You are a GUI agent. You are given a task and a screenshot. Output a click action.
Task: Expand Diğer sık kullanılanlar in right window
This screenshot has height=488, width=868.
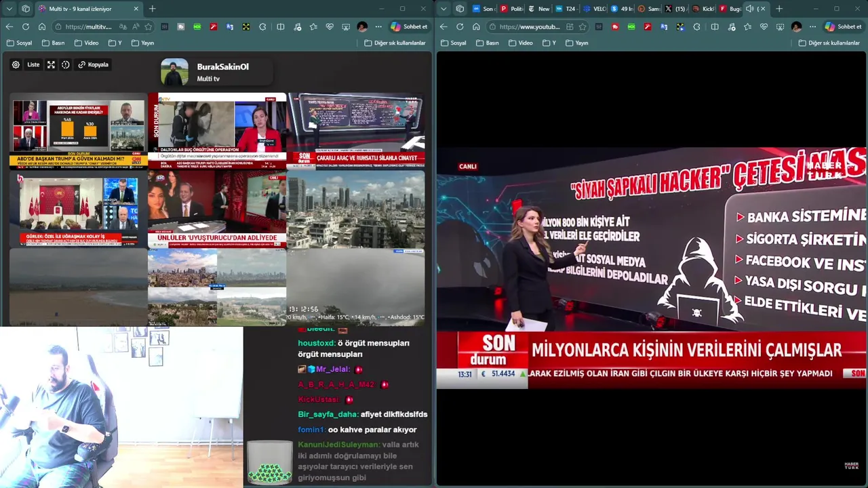[829, 43]
